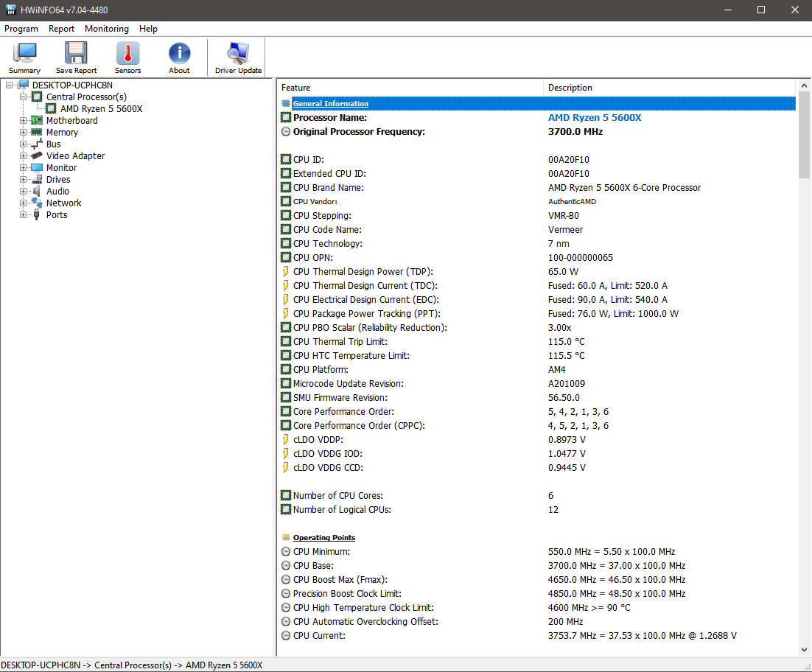Image resolution: width=812 pixels, height=672 pixels.
Task: Click the scroll down arrow of details pane
Action: tap(804, 649)
